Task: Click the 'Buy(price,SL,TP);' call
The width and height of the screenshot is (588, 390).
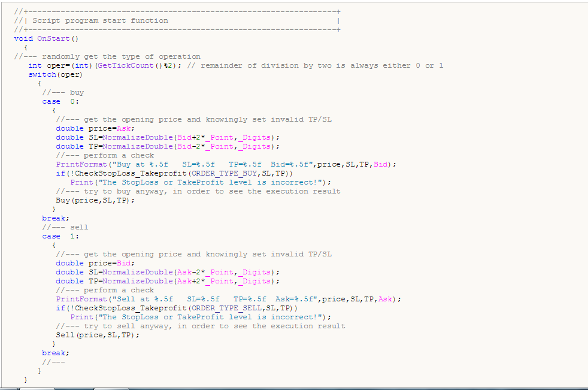Action: (x=95, y=201)
